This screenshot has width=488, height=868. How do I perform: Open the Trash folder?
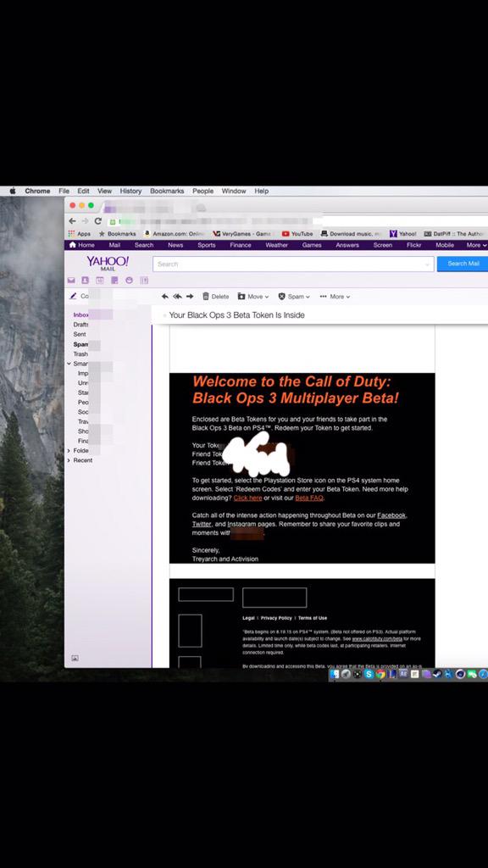[80, 354]
